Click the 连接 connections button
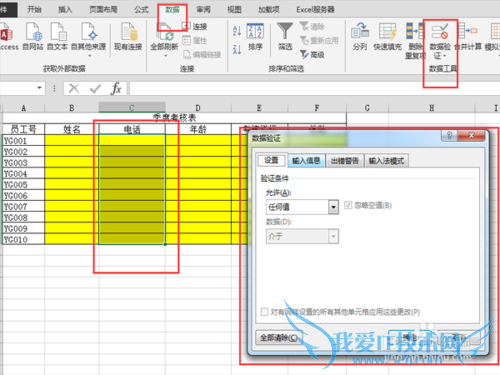 coord(195,26)
